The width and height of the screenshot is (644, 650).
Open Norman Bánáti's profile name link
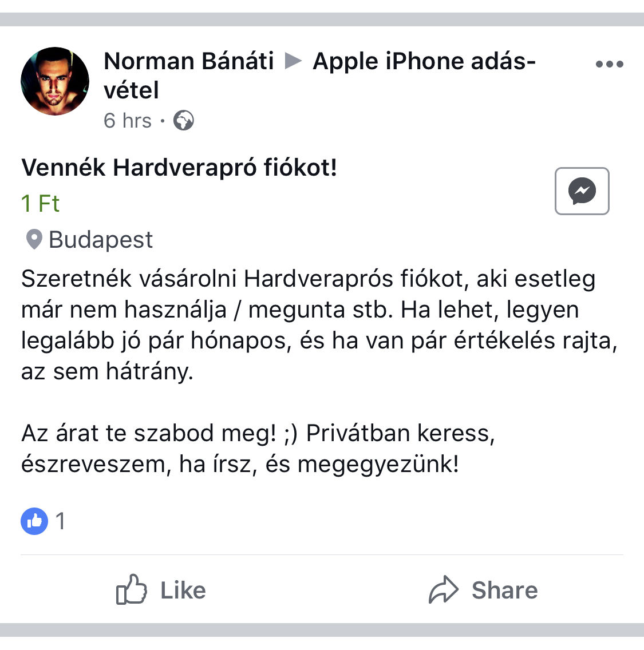coord(189,61)
